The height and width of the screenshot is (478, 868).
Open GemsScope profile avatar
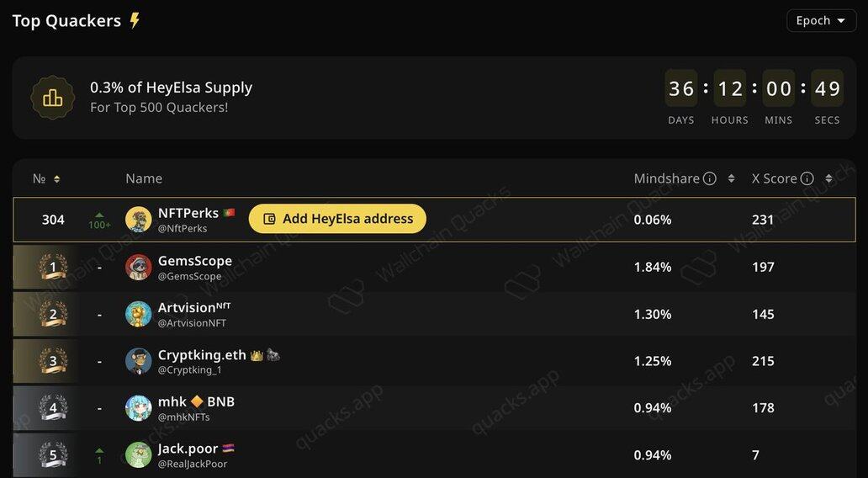tap(138, 268)
